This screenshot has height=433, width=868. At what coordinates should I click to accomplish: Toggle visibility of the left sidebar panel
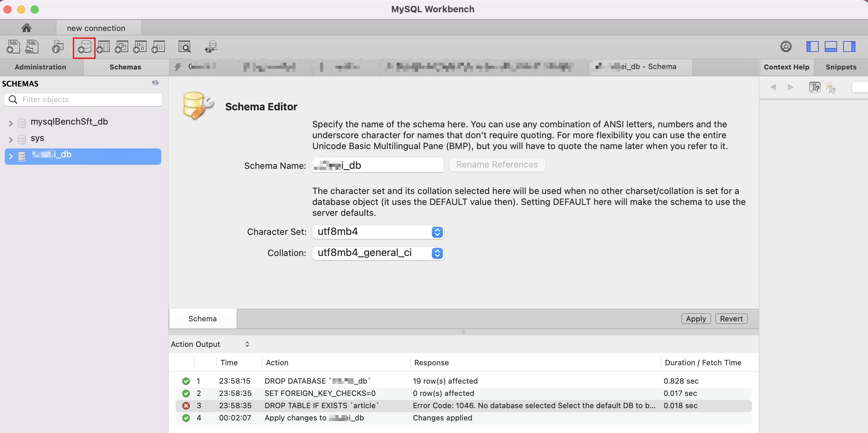point(813,47)
